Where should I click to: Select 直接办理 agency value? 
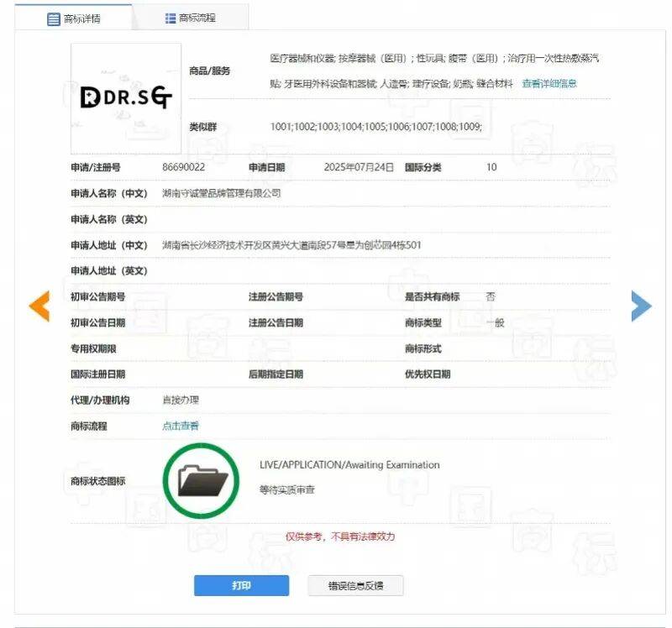181,400
